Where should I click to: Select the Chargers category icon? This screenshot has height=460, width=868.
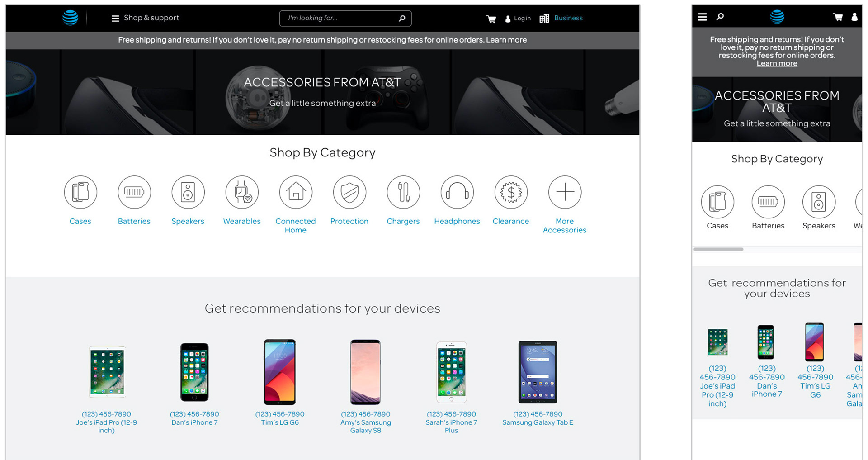[403, 192]
